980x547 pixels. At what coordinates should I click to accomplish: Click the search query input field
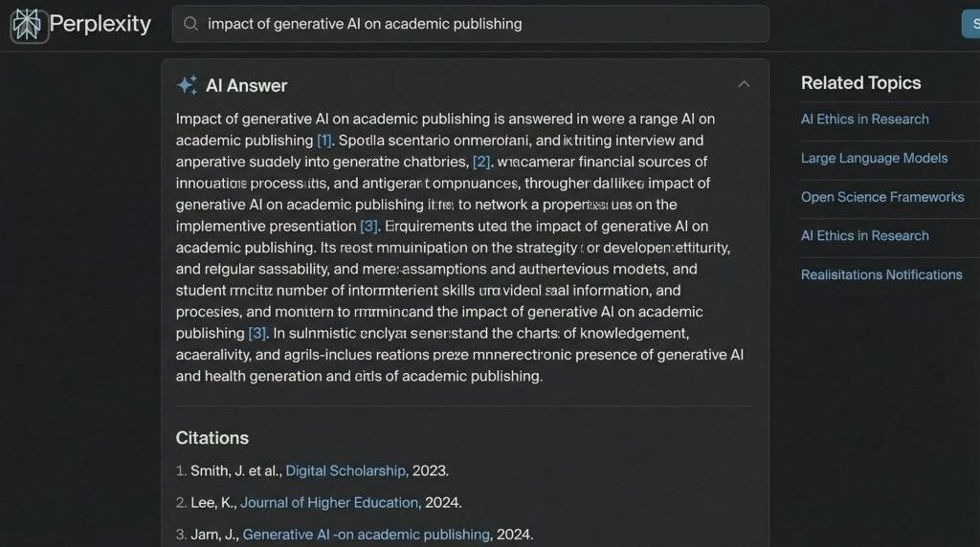click(x=479, y=24)
